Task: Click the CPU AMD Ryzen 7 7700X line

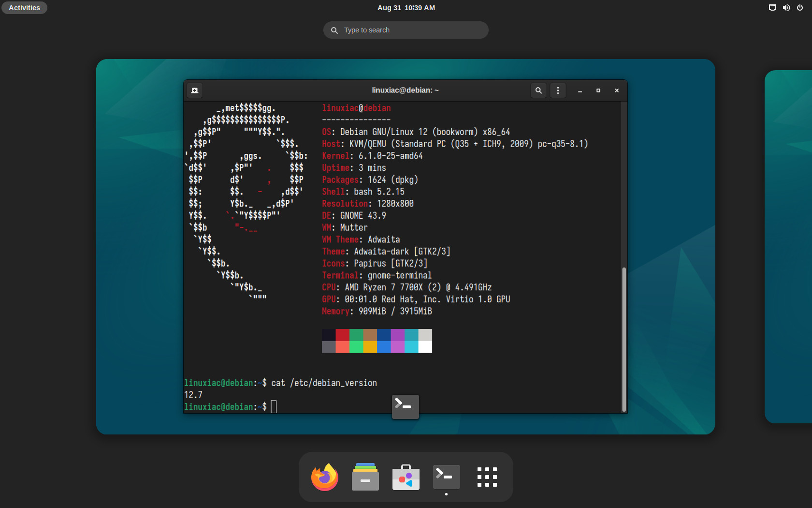Action: 407,287
